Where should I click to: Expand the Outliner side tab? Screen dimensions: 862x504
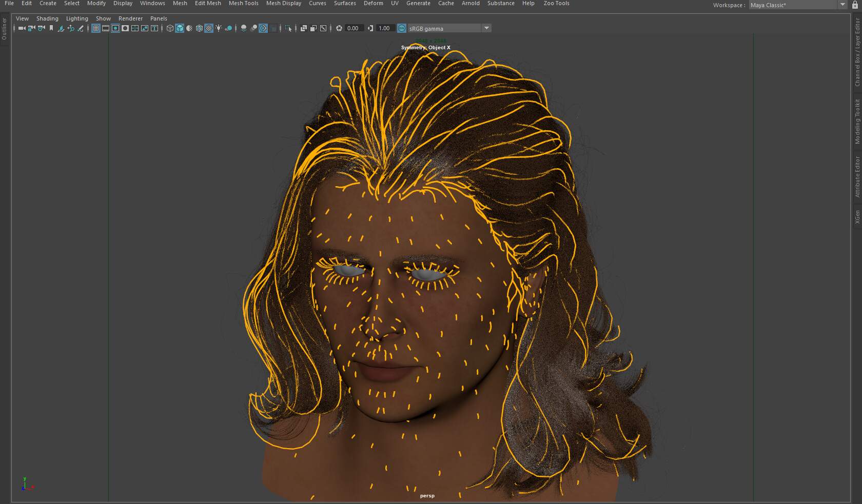4,29
